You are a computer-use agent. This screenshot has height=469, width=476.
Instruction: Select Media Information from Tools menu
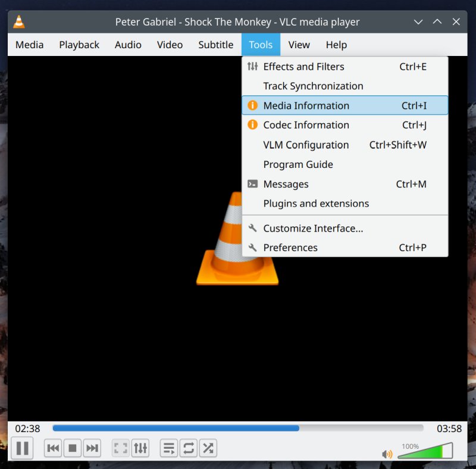coord(306,105)
